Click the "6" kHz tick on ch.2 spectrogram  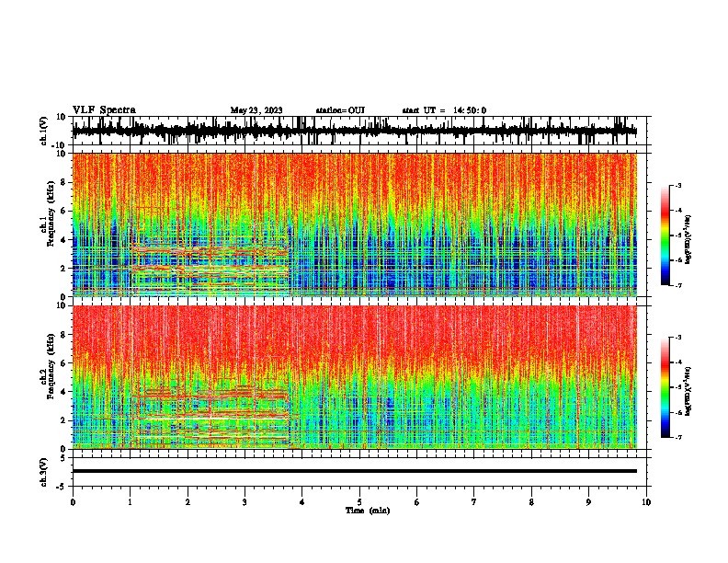[63, 362]
